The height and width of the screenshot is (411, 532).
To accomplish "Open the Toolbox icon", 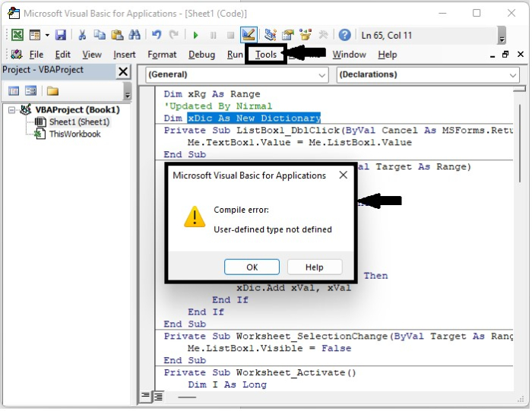I will (323, 35).
